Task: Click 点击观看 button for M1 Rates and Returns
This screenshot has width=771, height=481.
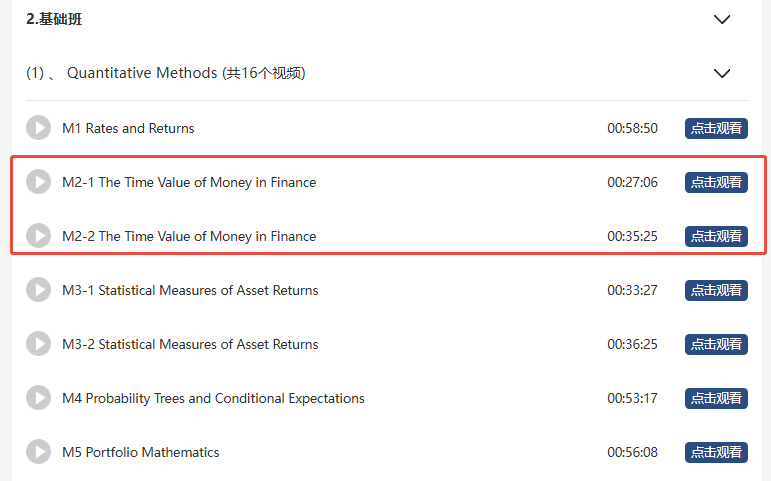Action: (716, 128)
